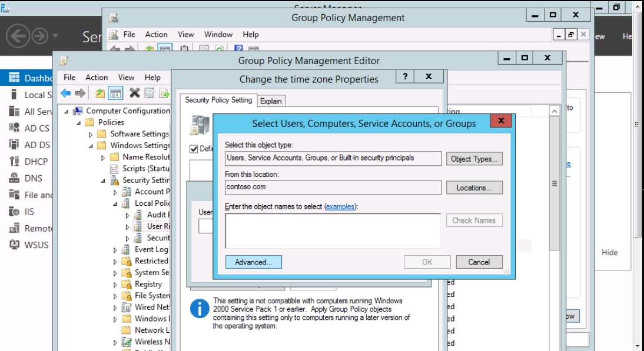Click the Export list icon in Editor toolbar
The image size is (644, 351).
164,93
